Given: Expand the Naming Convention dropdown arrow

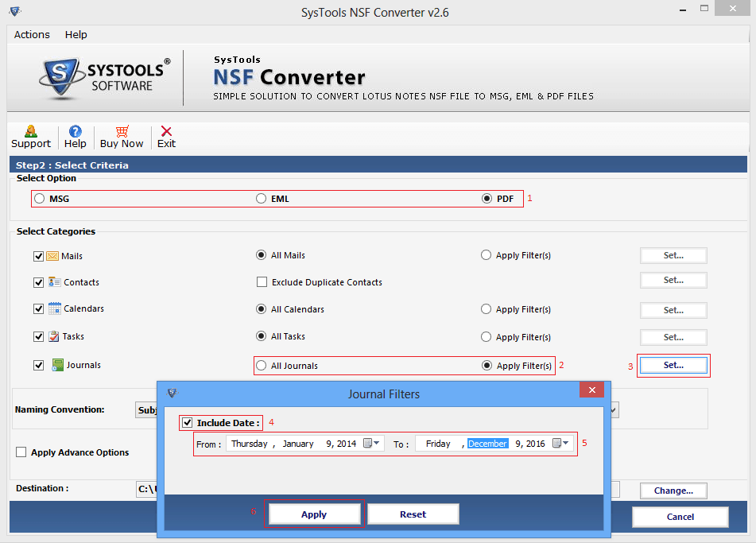Looking at the screenshot, I should click(x=613, y=410).
